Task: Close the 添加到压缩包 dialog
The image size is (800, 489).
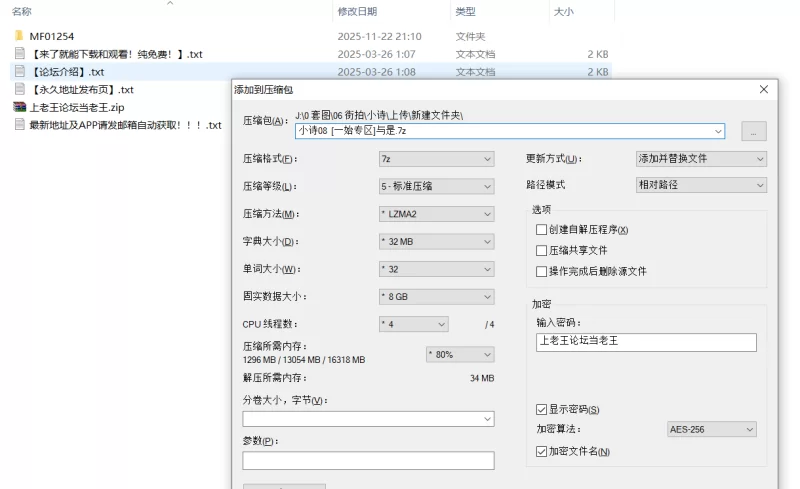Action: pos(764,89)
